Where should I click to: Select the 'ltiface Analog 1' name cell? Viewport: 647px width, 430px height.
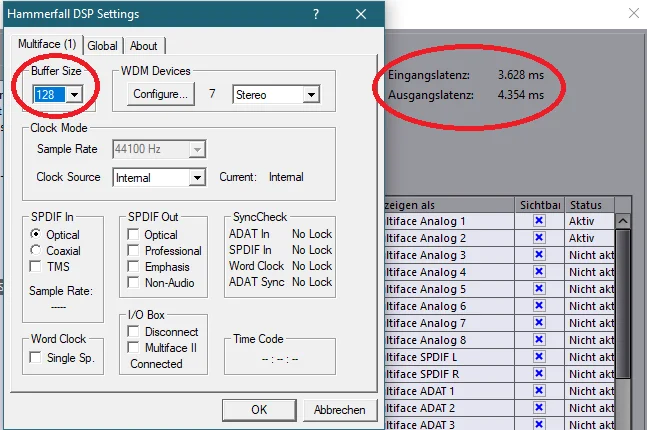click(x=449, y=221)
